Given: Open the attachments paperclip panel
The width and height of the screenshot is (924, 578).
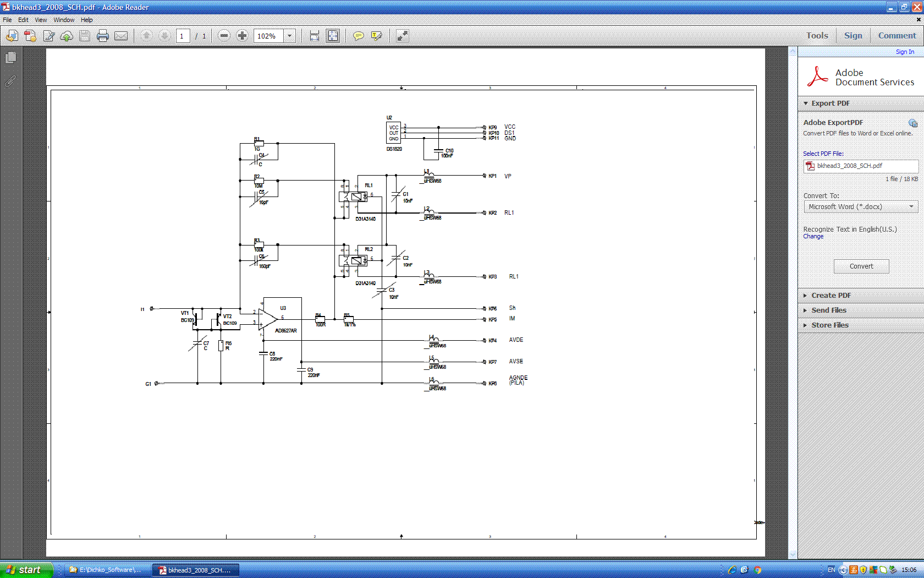Looking at the screenshot, I should point(10,81).
